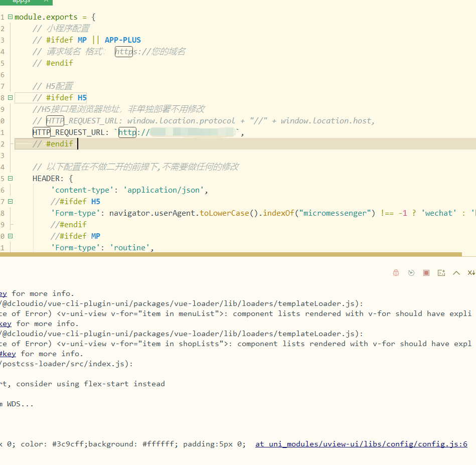
Task: Place cursor on the '// 小程序配置' comment
Action: point(61,29)
